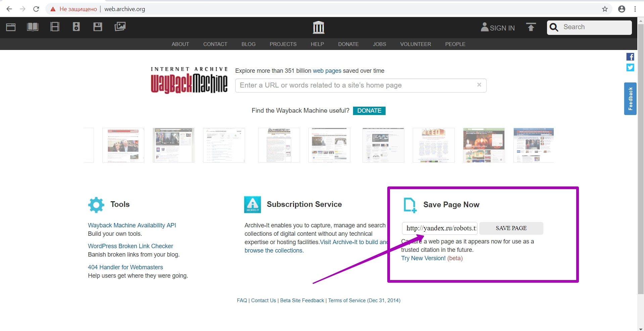The width and height of the screenshot is (644, 331).
Task: Click the SIGN IN text link
Action: pos(502,28)
